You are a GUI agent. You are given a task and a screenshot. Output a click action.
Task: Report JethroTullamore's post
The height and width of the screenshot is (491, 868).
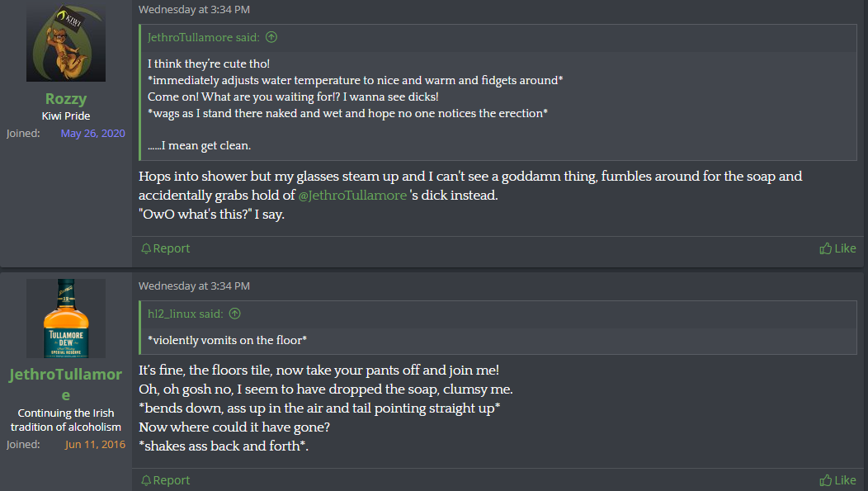171,480
